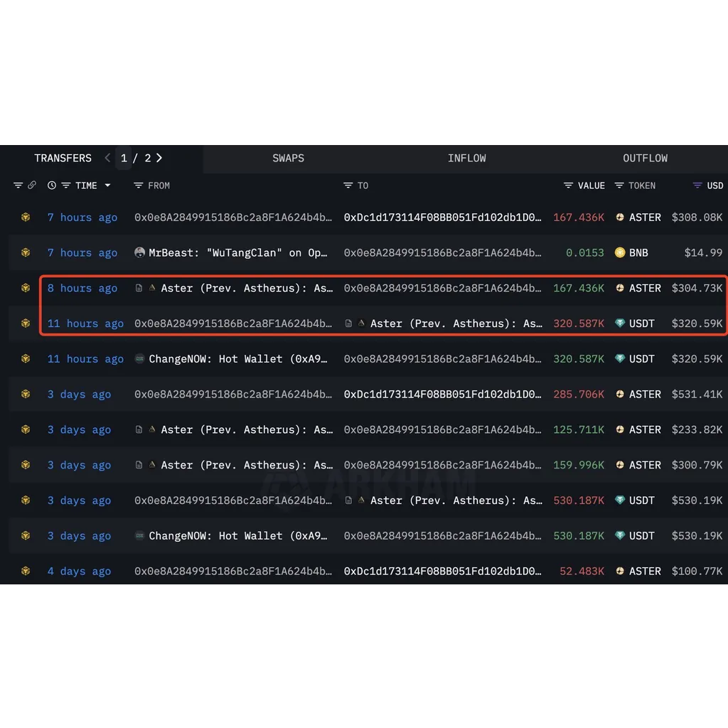This screenshot has width=728, height=728.
Task: Go to next transfers page arrow
Action: (x=159, y=158)
